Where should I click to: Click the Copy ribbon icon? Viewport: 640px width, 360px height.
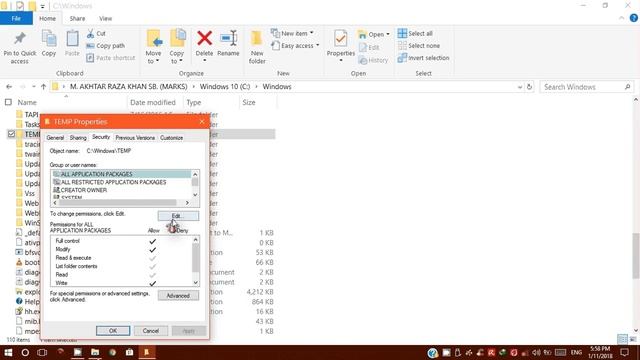(49, 39)
